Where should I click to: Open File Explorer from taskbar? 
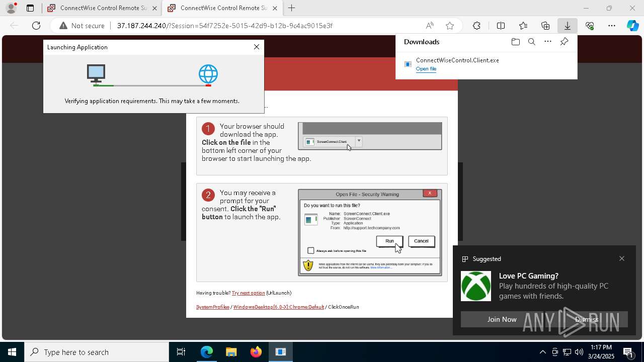[231, 352]
